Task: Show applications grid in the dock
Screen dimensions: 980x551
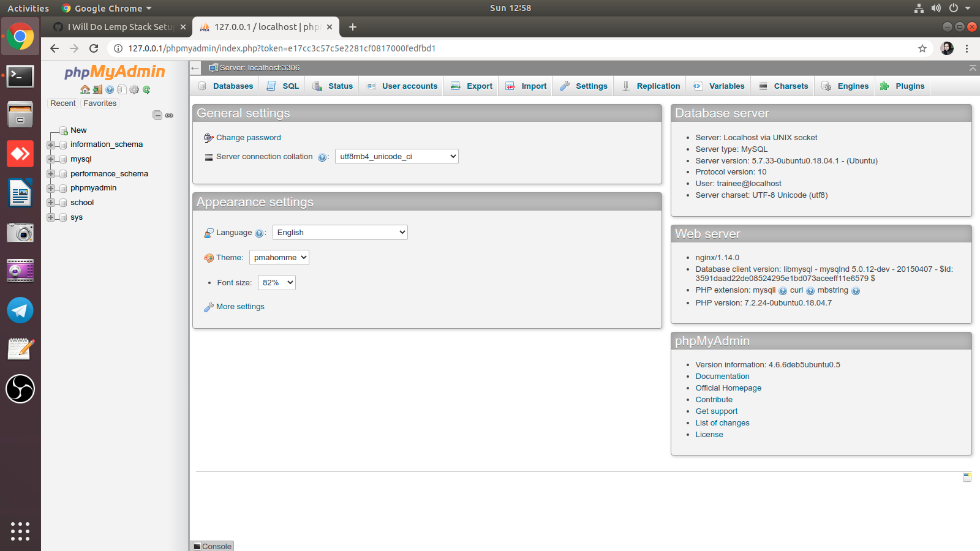Action: click(x=20, y=531)
